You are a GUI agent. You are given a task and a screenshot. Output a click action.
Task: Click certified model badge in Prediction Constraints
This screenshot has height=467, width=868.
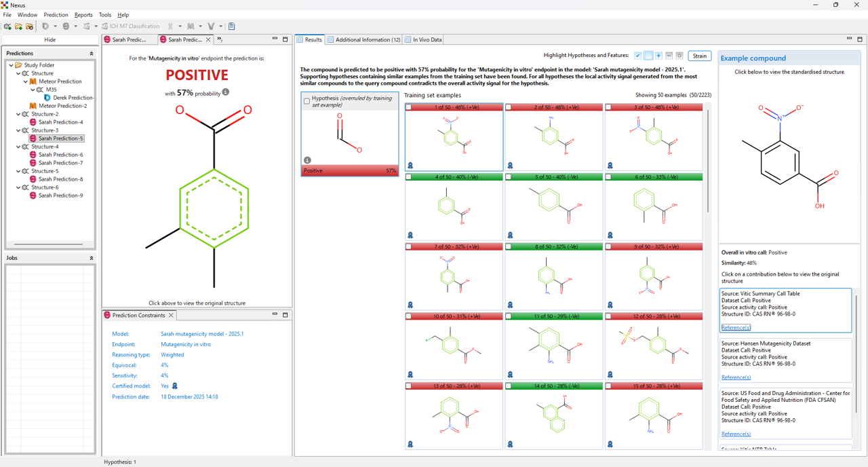tap(175, 386)
